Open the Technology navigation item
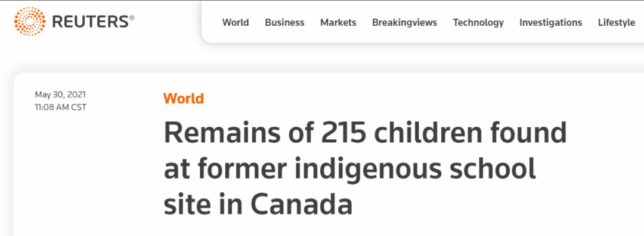This screenshot has width=644, height=236. tap(478, 23)
